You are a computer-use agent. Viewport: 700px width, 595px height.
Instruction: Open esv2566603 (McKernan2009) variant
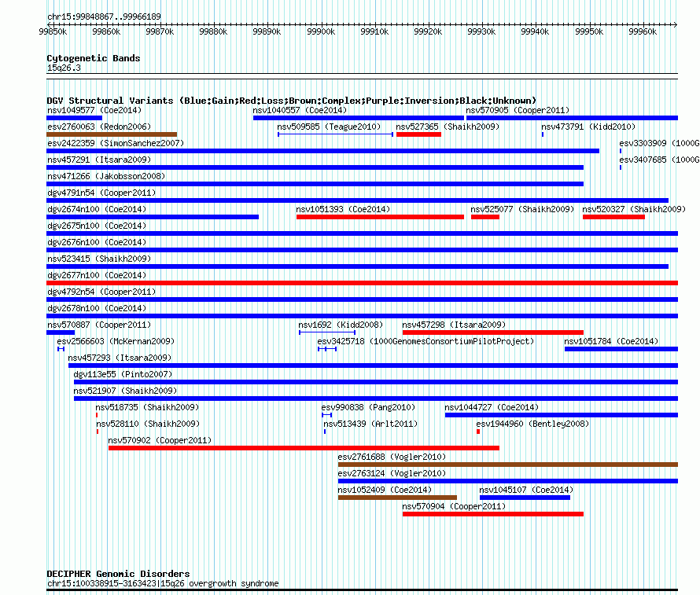pyautogui.click(x=116, y=341)
